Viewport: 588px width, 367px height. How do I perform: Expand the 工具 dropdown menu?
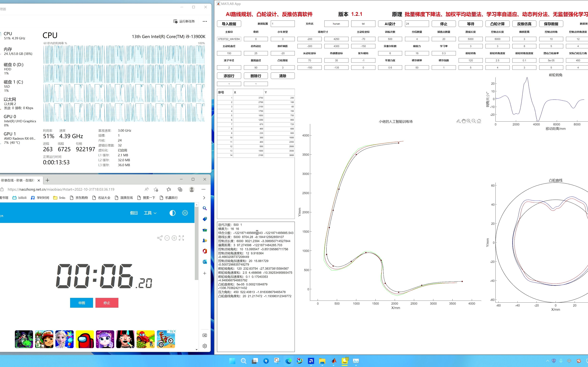click(150, 213)
